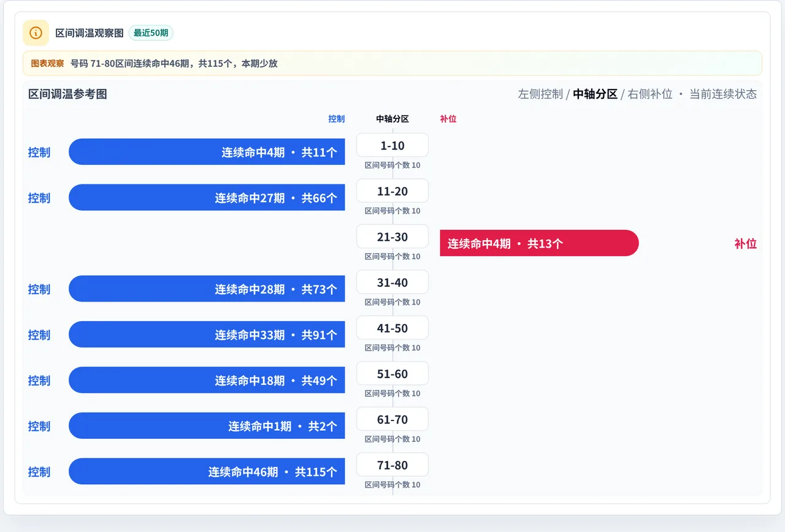This screenshot has width=785, height=532.
Task: Select the 11-20 range box
Action: [392, 191]
